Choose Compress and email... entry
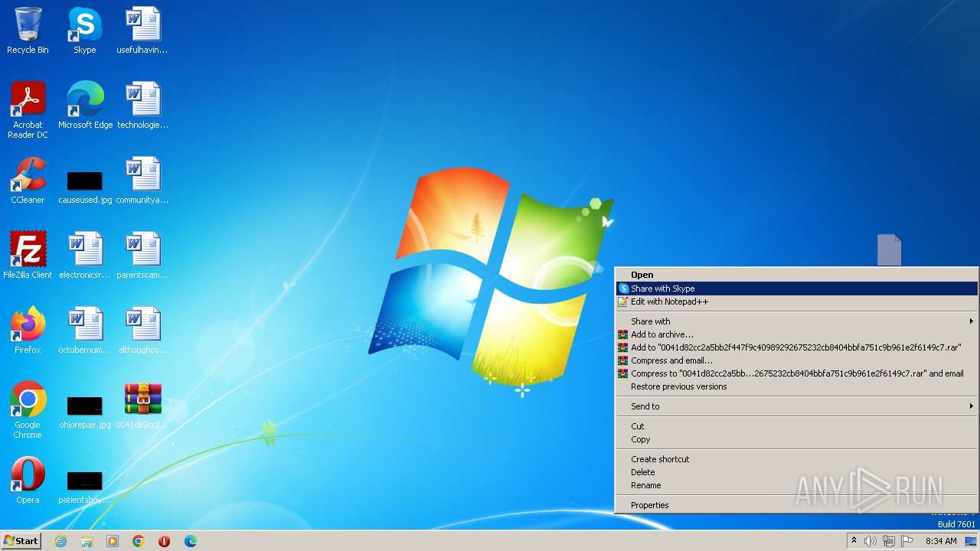 point(796,360)
